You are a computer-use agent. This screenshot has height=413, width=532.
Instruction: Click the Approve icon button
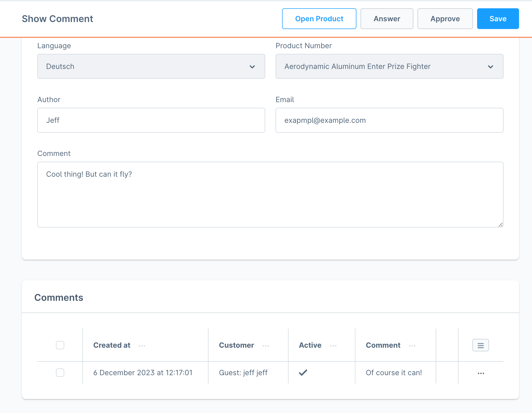pyautogui.click(x=445, y=18)
